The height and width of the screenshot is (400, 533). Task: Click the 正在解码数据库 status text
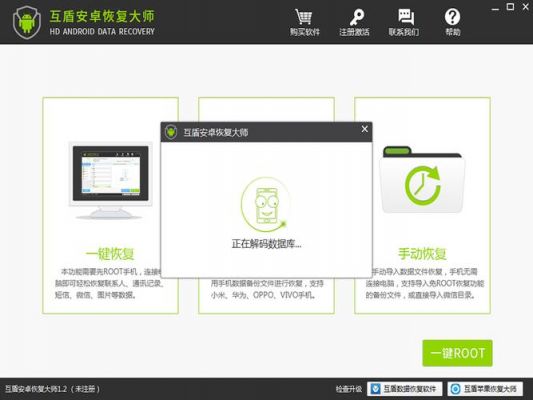click(x=266, y=244)
